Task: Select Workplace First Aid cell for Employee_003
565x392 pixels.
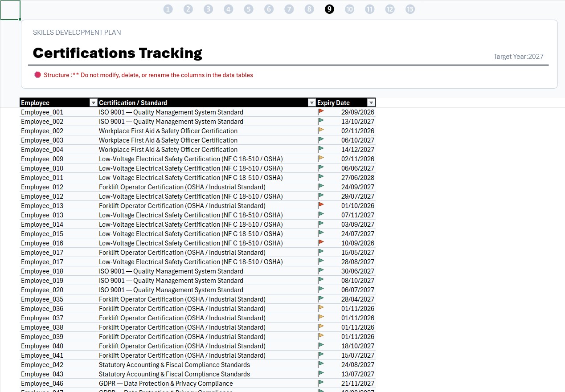Action: (x=207, y=140)
